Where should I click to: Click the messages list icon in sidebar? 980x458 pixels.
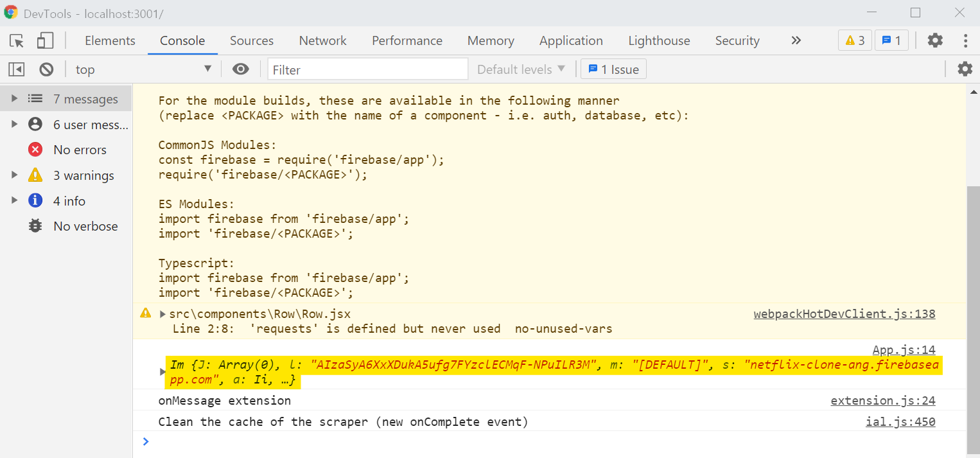click(35, 99)
